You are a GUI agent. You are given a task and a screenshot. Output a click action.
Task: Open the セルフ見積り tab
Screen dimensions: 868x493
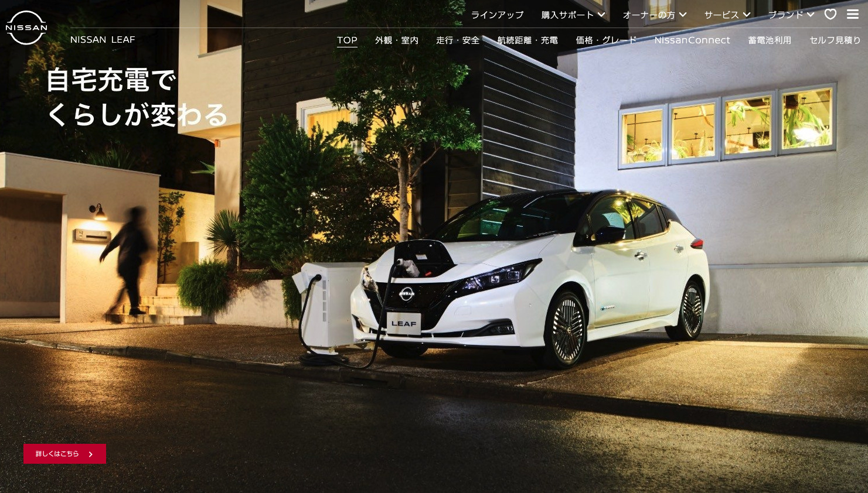(x=835, y=40)
